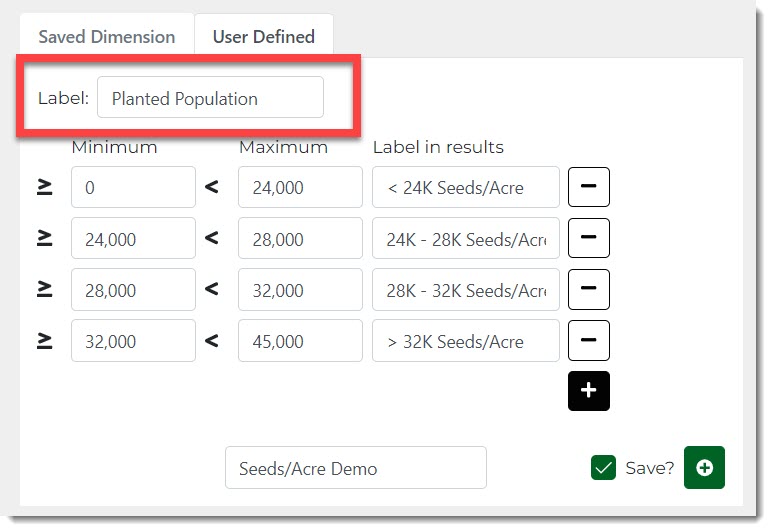Switch to the Saved Dimension tab
Viewport: 771px width, 531px height.
107,37
